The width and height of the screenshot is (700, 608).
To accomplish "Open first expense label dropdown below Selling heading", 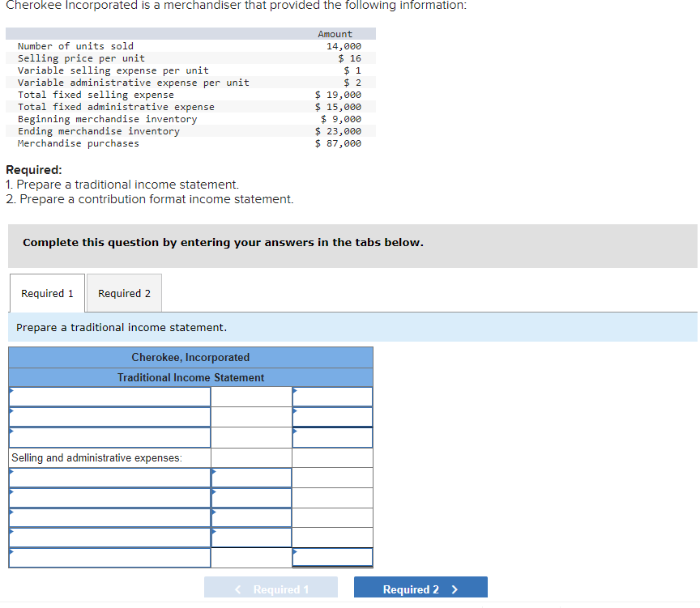I will point(110,478).
